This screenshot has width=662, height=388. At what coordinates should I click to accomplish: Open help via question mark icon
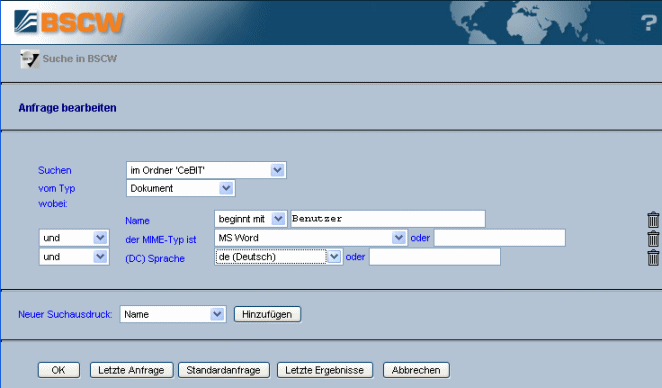[x=648, y=22]
